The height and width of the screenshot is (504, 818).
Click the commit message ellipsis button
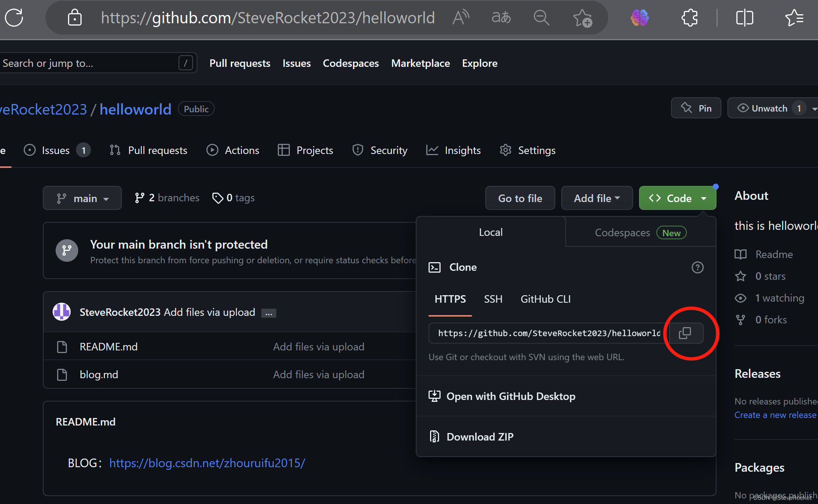point(268,313)
